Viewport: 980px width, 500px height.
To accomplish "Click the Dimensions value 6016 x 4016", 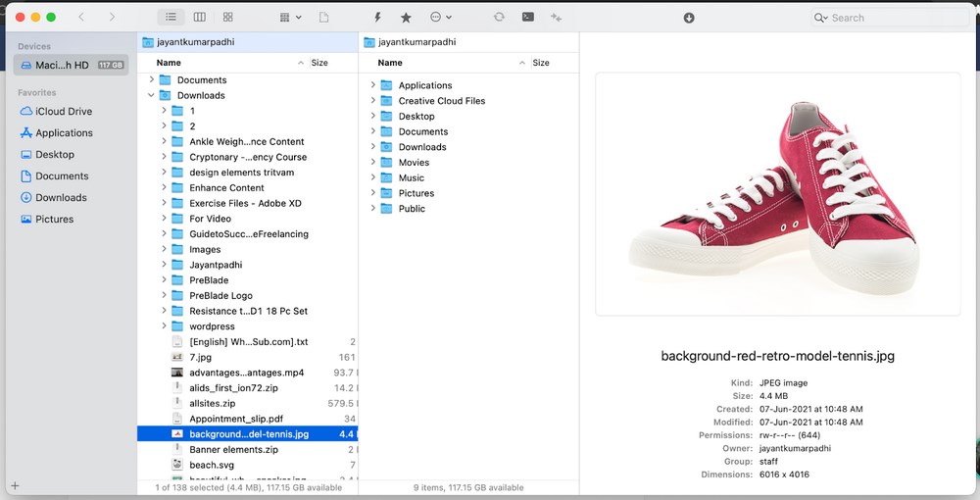I will 784,475.
